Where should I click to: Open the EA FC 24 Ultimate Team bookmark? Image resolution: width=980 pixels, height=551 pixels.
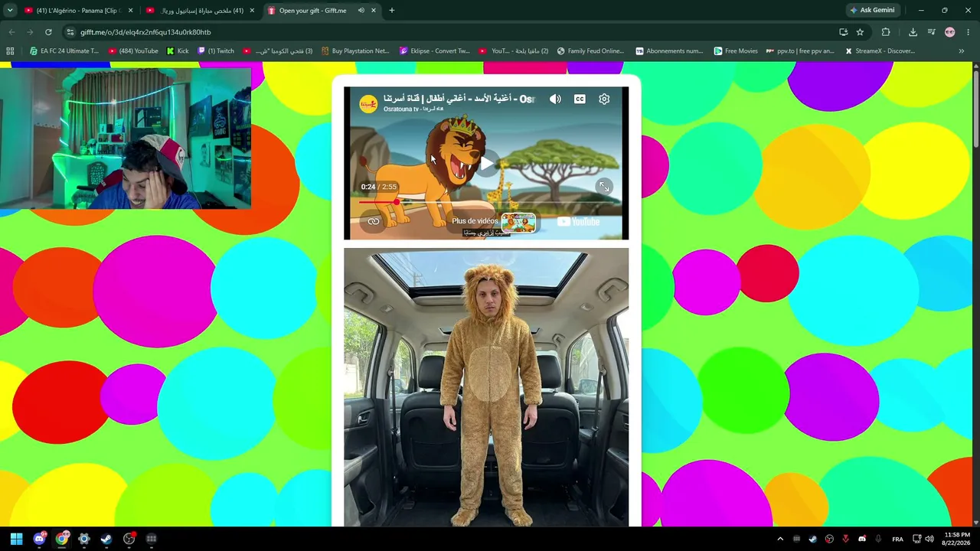tap(64, 51)
